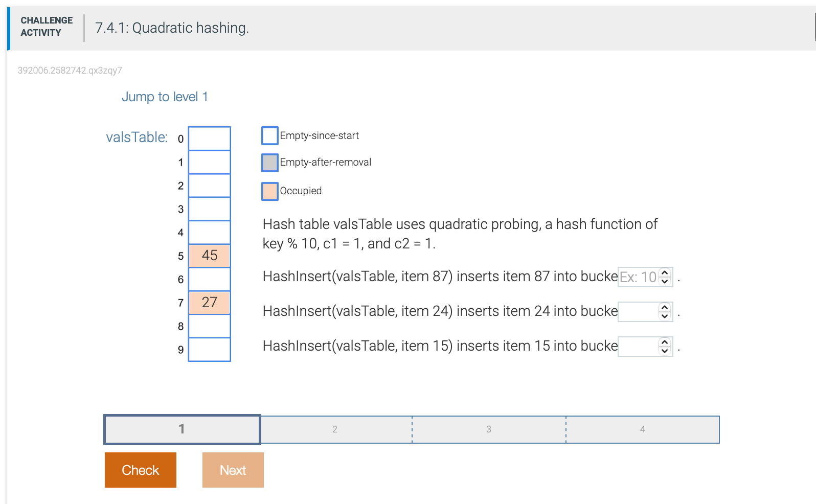Viewport: 816px width, 504px height.
Task: Select level 3 in progress bar
Action: pos(489,429)
